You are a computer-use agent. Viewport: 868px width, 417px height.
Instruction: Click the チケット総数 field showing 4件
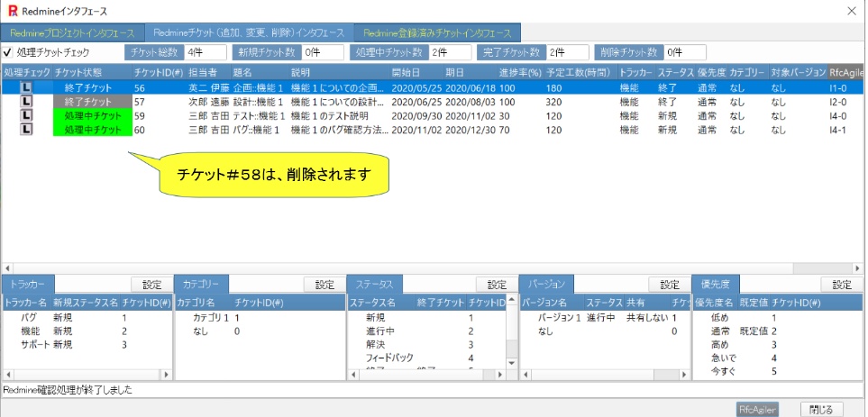[x=205, y=52]
